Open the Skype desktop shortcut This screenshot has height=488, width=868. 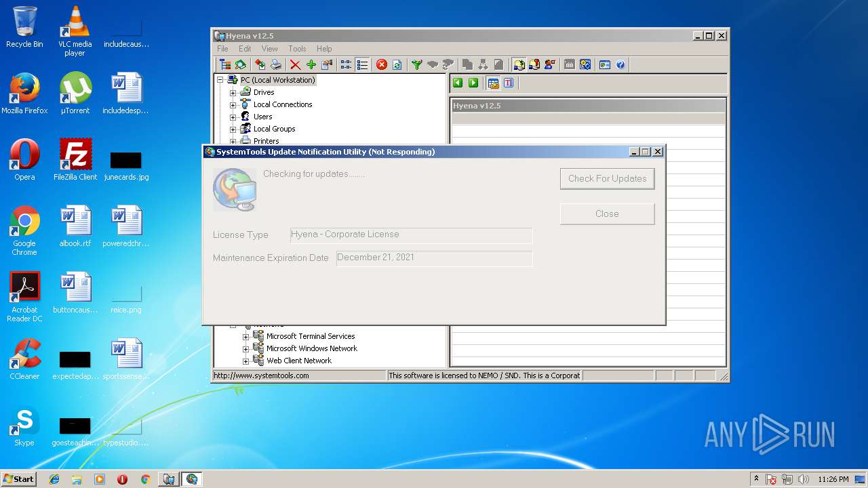tap(24, 427)
